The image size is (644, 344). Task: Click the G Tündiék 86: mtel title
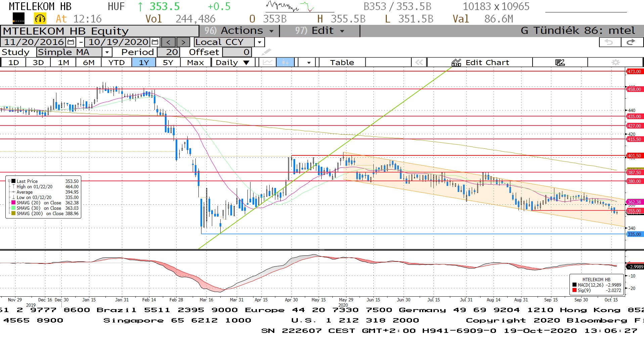pyautogui.click(x=578, y=31)
